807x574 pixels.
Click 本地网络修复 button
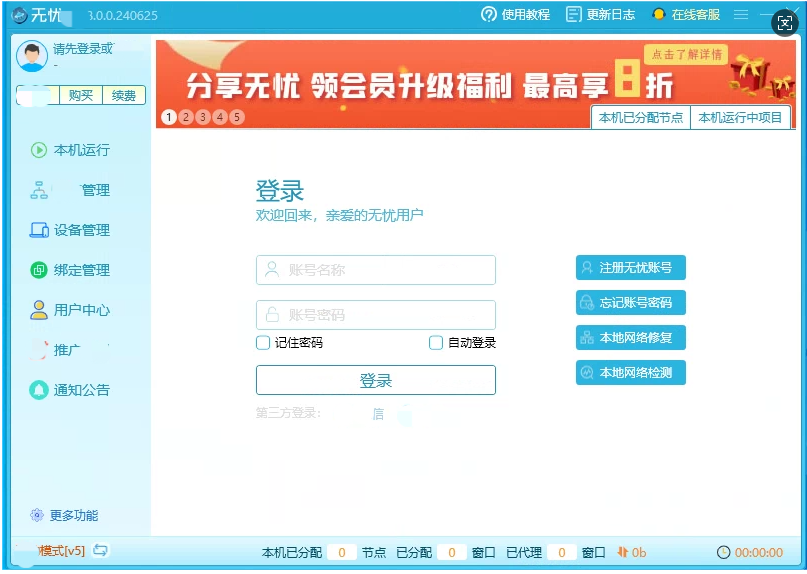pyautogui.click(x=630, y=338)
